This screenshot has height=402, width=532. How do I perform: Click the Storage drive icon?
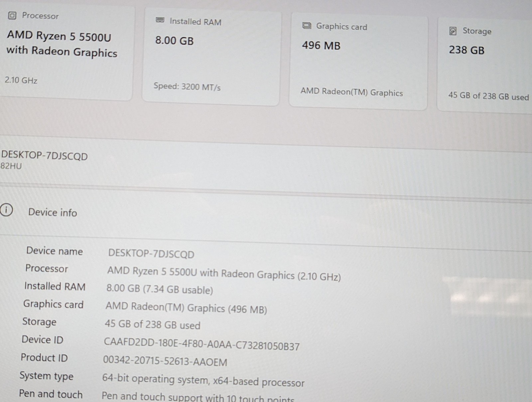[x=453, y=31]
